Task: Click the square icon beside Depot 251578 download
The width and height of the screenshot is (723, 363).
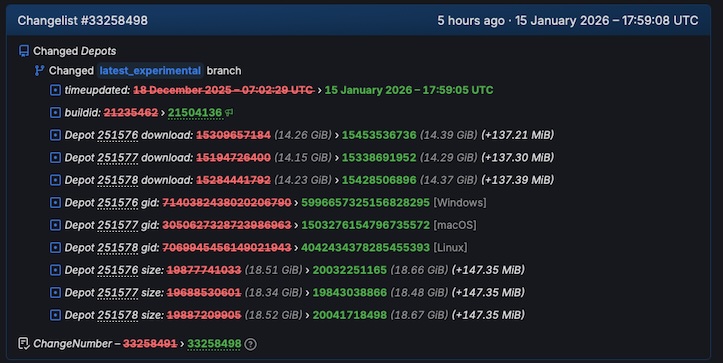Action: click(55, 180)
